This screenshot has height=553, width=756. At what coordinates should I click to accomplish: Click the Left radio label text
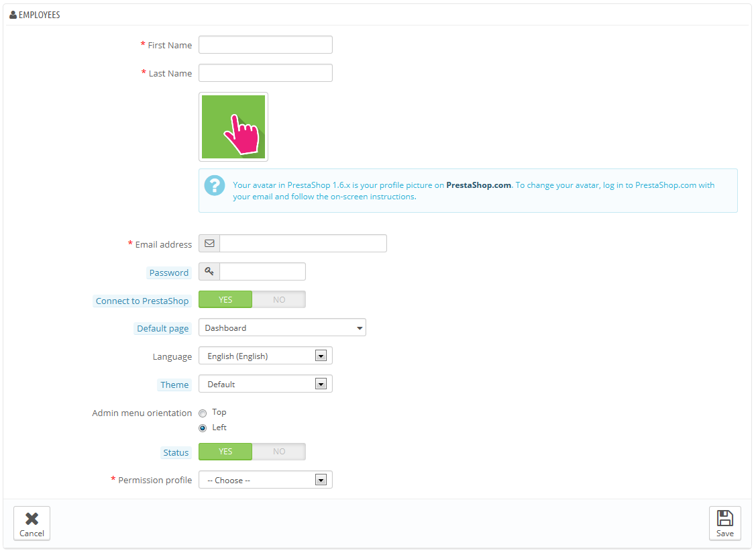[x=219, y=428]
